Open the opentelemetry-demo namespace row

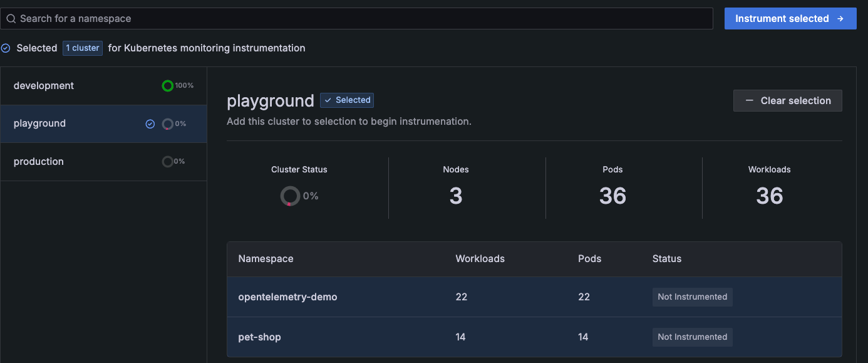[x=288, y=297]
